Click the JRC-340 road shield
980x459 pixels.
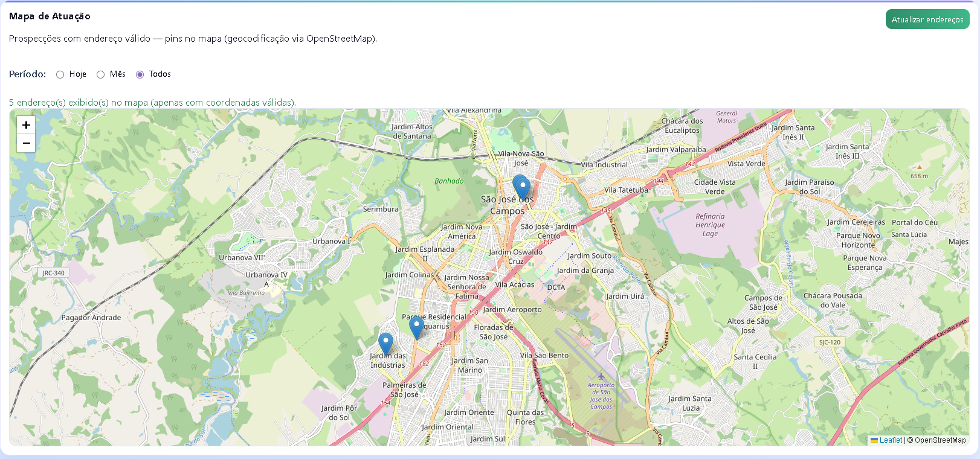[x=53, y=273]
